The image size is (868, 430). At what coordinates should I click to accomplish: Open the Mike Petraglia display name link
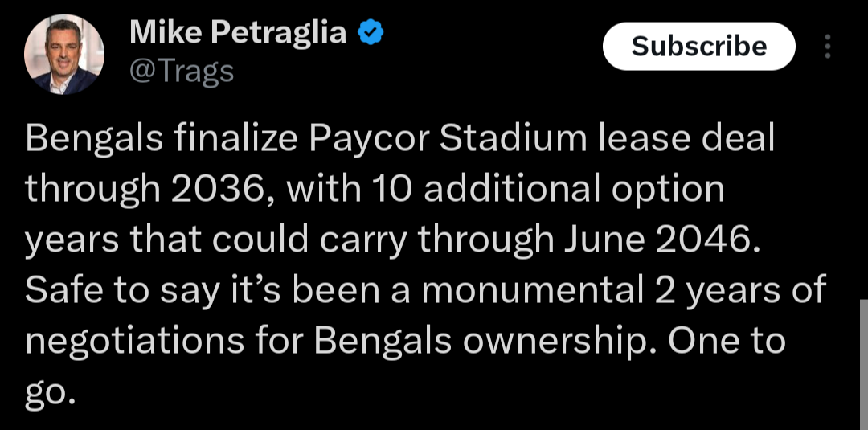pyautogui.click(x=238, y=33)
